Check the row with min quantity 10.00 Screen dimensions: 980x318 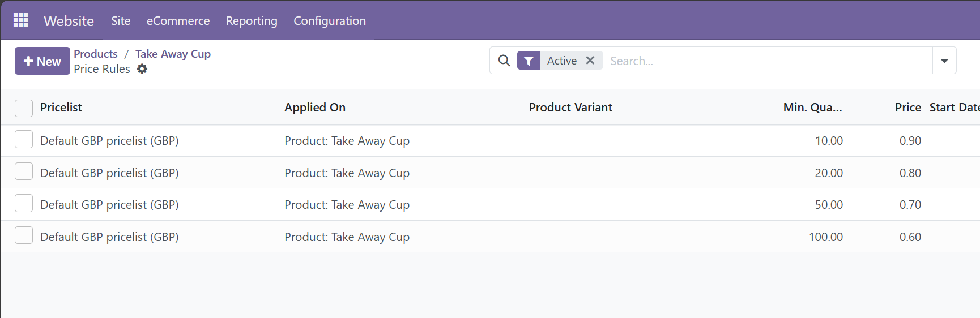(24, 140)
